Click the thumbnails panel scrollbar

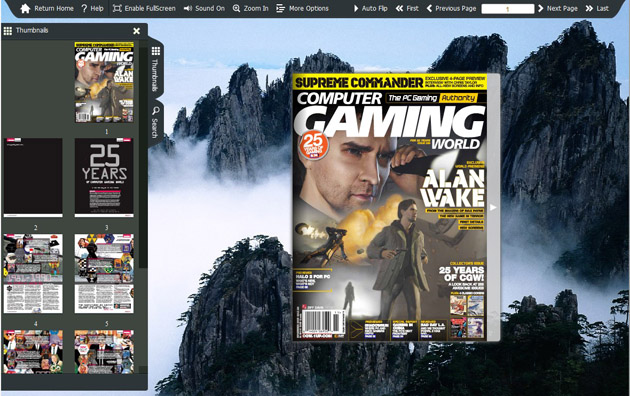[x=143, y=158]
